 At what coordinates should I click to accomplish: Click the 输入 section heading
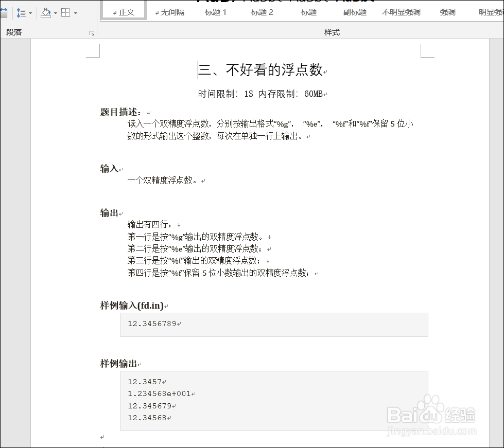click(x=109, y=168)
